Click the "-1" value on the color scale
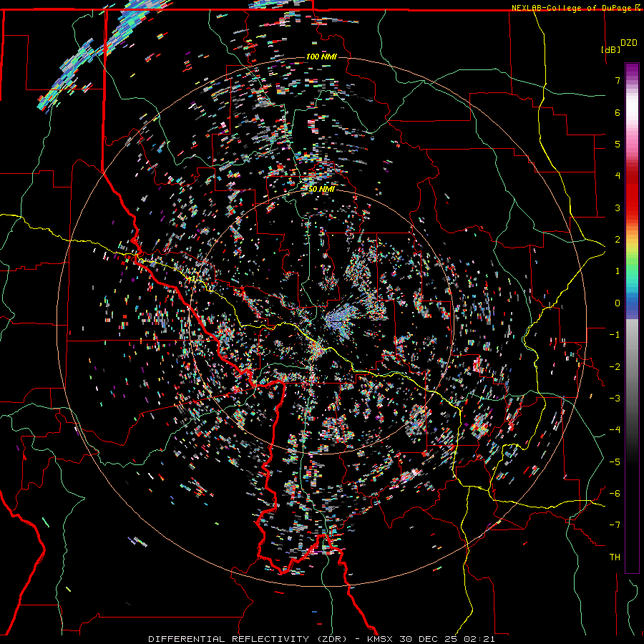The width and height of the screenshot is (644, 644). [x=615, y=334]
